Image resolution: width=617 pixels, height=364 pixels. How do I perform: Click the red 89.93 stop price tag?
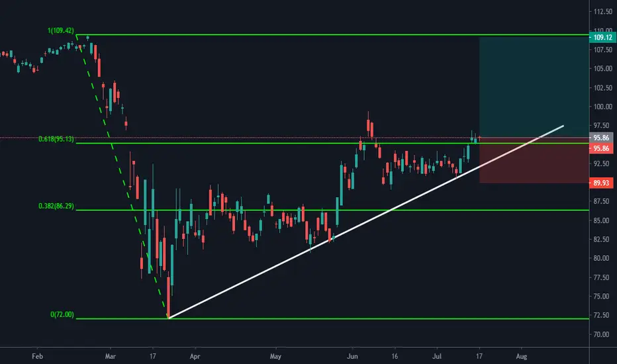tap(601, 183)
